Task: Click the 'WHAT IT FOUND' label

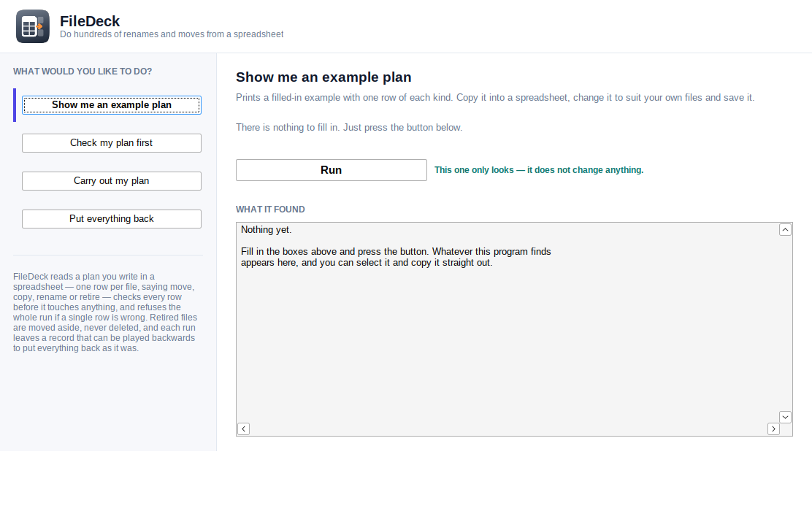Action: 270,209
